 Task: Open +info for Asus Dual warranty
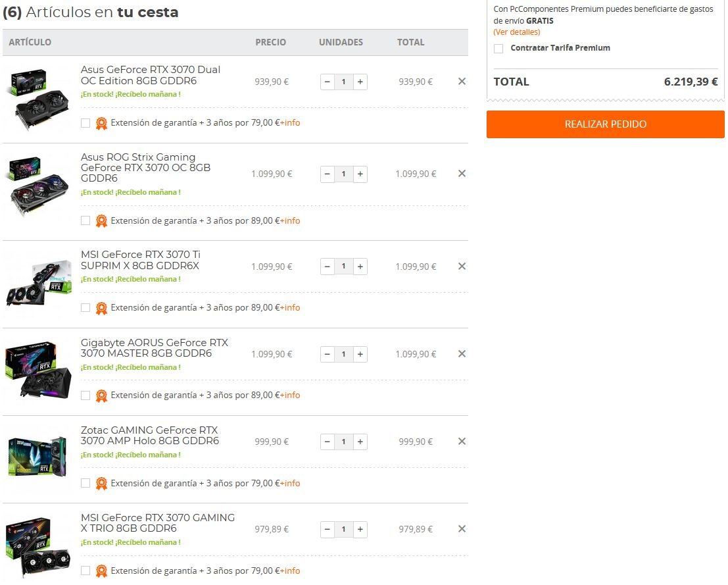click(x=290, y=122)
